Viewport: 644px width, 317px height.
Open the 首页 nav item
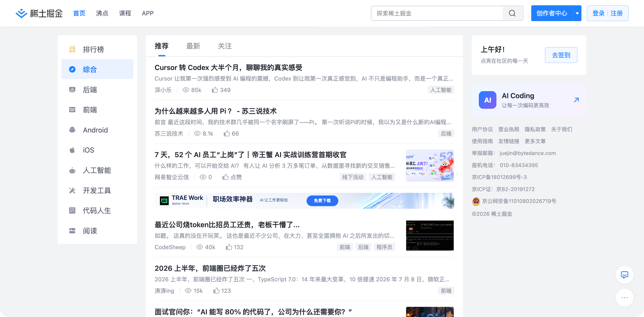pos(79,13)
